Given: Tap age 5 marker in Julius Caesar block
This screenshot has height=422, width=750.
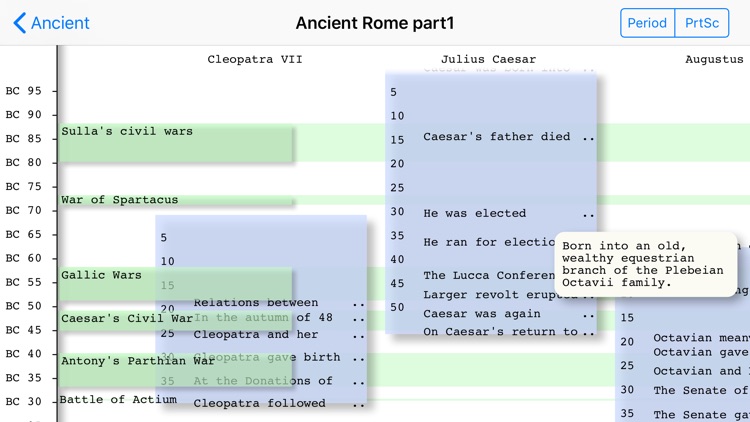Looking at the screenshot, I should tap(393, 92).
